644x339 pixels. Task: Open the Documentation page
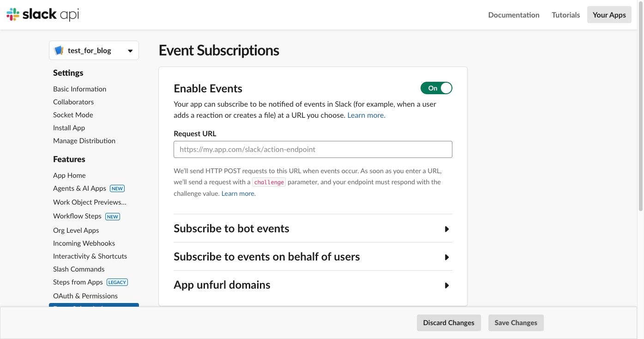pos(513,15)
